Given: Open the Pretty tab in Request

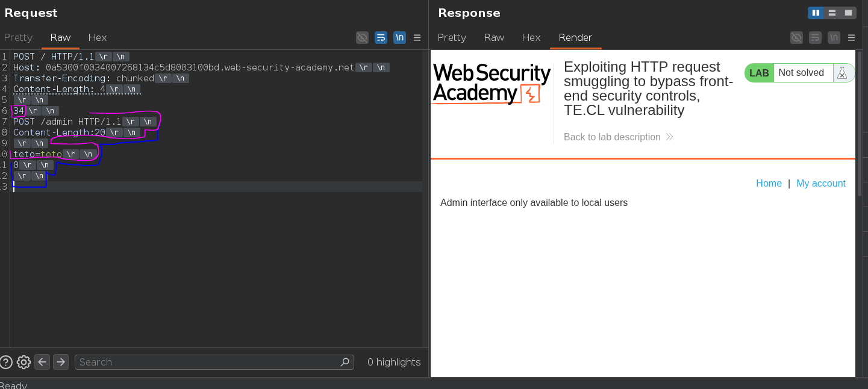Looking at the screenshot, I should (18, 37).
